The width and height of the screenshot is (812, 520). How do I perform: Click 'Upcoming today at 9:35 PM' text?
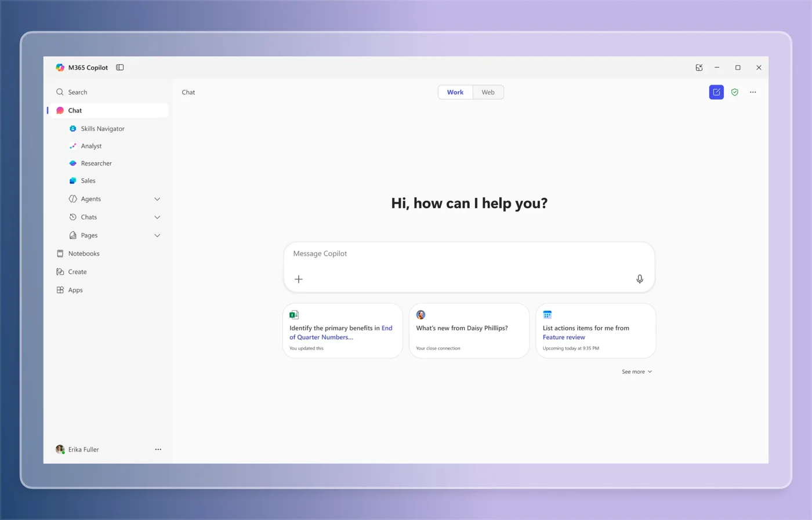(x=571, y=348)
